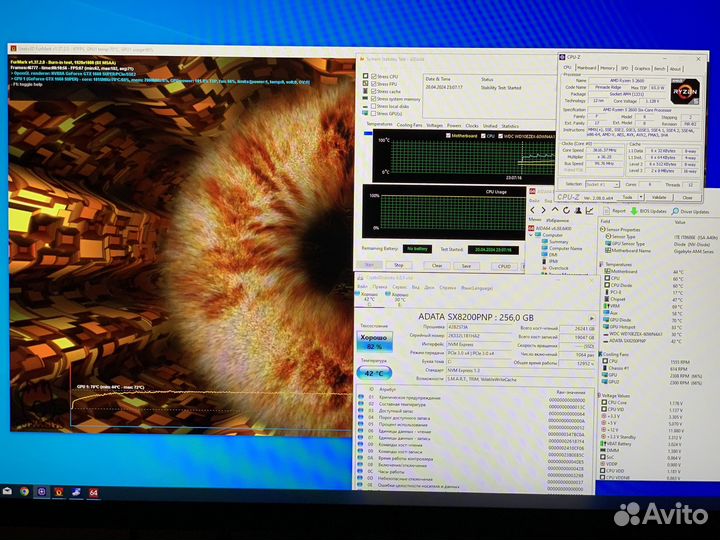720x540 pixels.
Task: Open Driver Updates toolbar item
Action: coord(690,212)
